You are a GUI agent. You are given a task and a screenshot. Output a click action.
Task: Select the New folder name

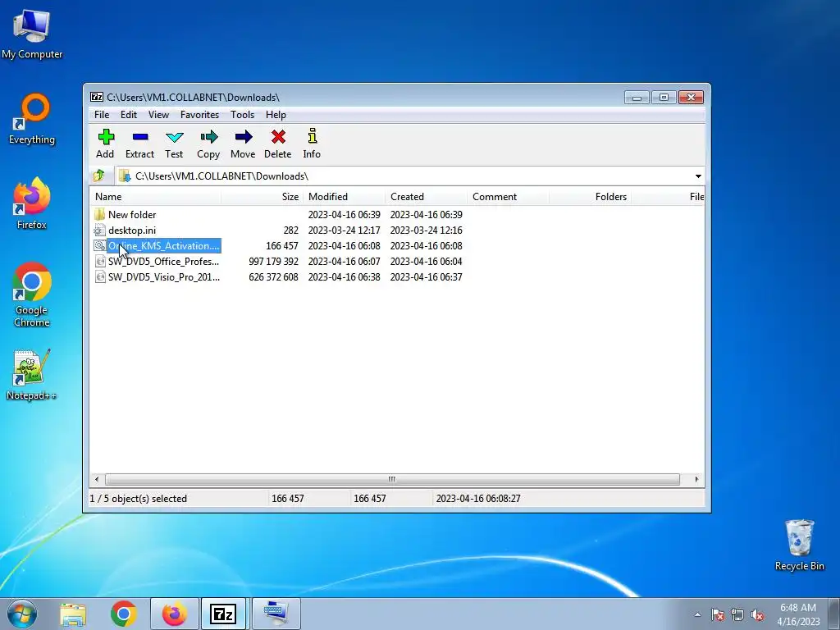pyautogui.click(x=132, y=215)
